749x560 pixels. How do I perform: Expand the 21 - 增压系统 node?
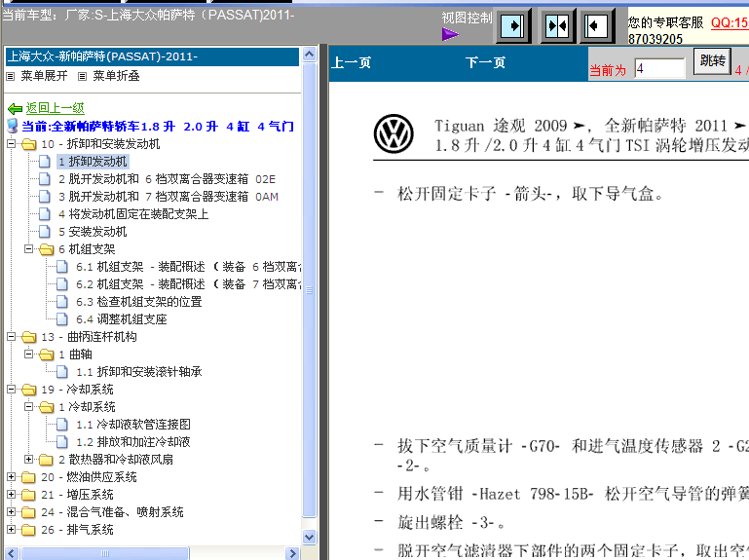pyautogui.click(x=12, y=495)
